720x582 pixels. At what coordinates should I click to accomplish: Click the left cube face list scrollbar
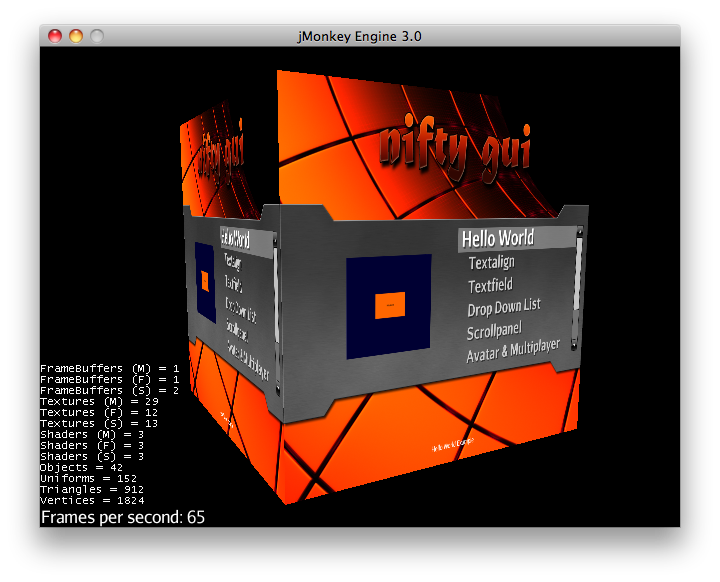click(276, 315)
